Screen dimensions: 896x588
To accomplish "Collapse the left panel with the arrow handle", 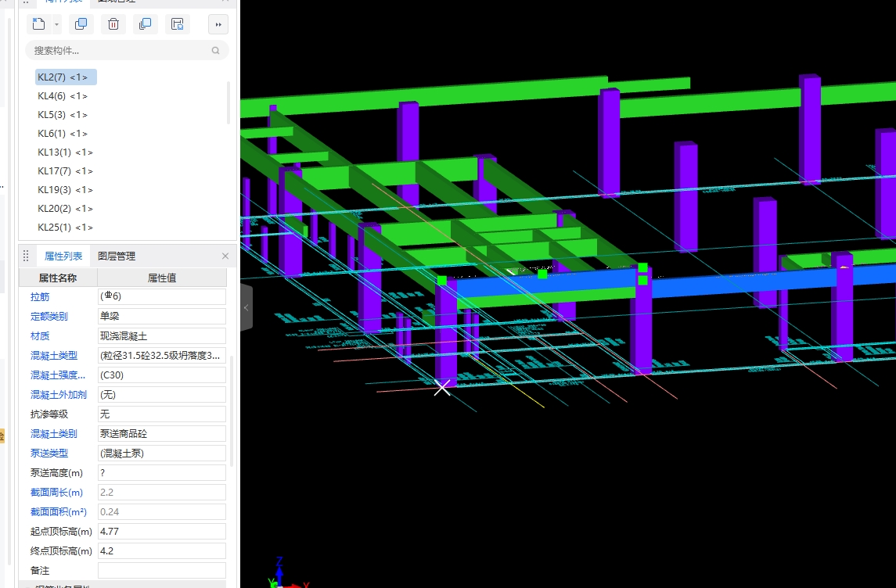I will [246, 308].
